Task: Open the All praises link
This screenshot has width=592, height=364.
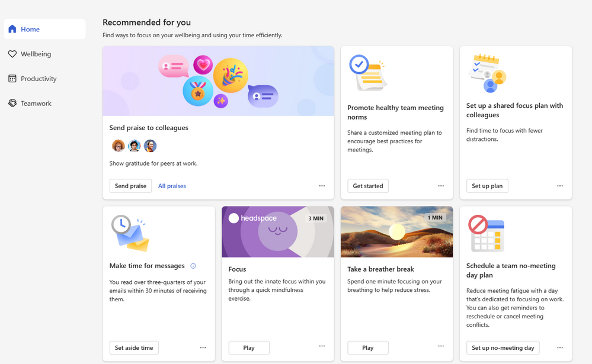Action: point(172,186)
